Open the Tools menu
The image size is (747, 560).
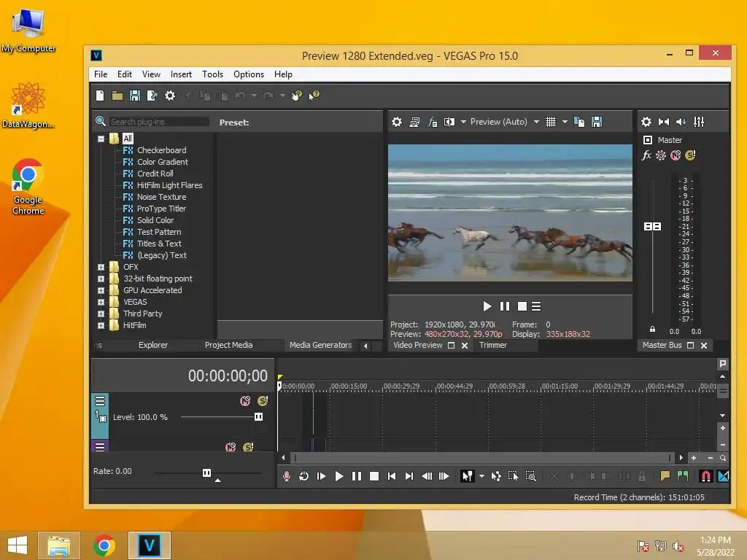(x=212, y=74)
